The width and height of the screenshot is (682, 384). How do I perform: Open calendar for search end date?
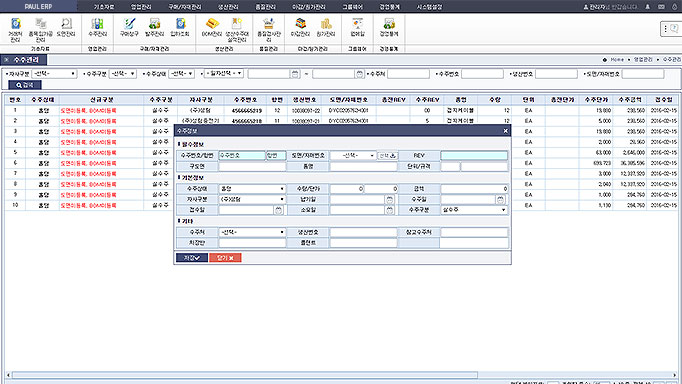click(x=359, y=74)
